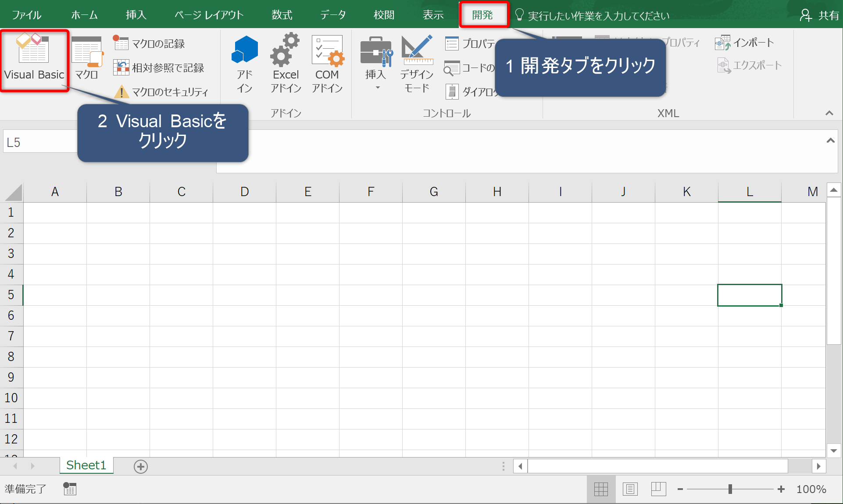The image size is (843, 504).
Task: Click the XML Import (インポート) icon
Action: click(745, 43)
